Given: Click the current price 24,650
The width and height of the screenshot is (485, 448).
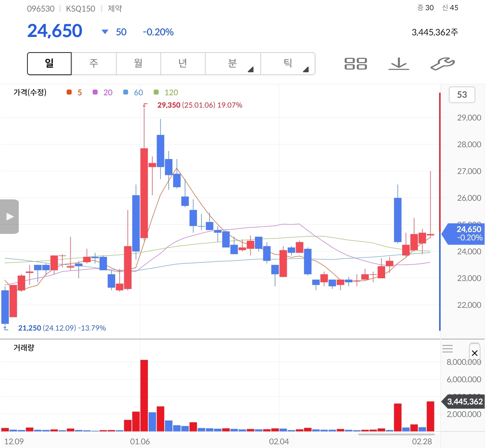Looking at the screenshot, I should (55, 31).
